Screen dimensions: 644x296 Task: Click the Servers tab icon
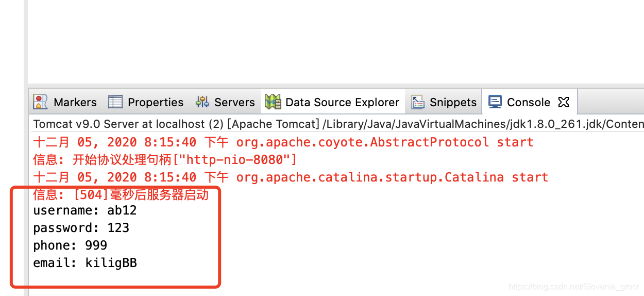202,102
